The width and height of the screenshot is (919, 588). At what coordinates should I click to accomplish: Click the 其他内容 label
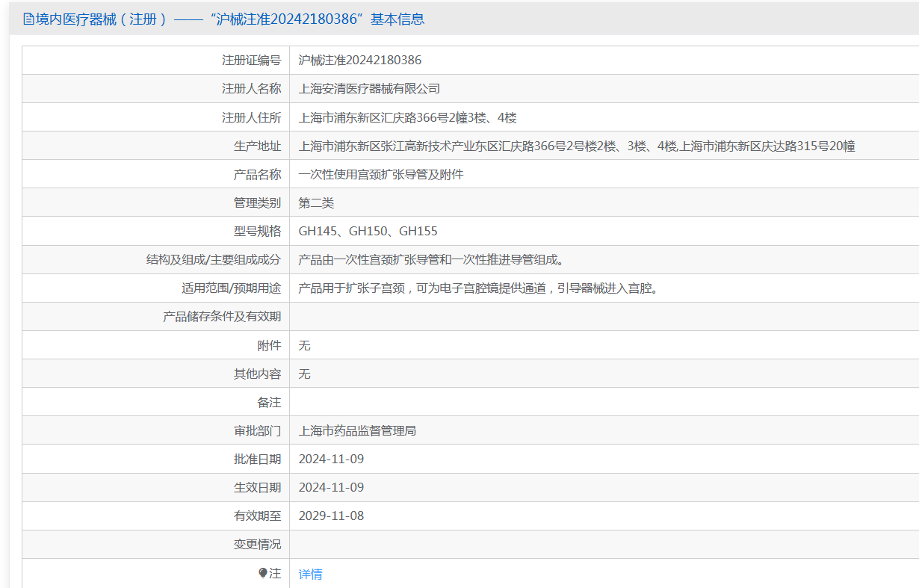(258, 374)
